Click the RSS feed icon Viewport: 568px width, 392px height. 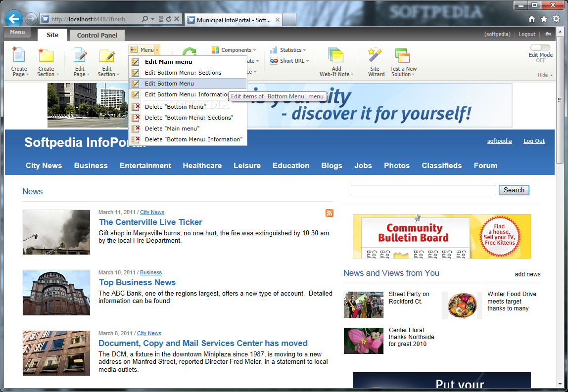pyautogui.click(x=330, y=213)
